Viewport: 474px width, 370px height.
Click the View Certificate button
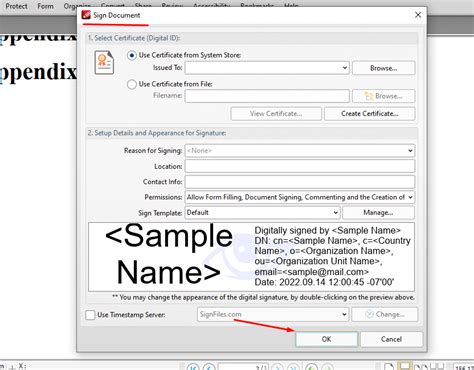[276, 114]
